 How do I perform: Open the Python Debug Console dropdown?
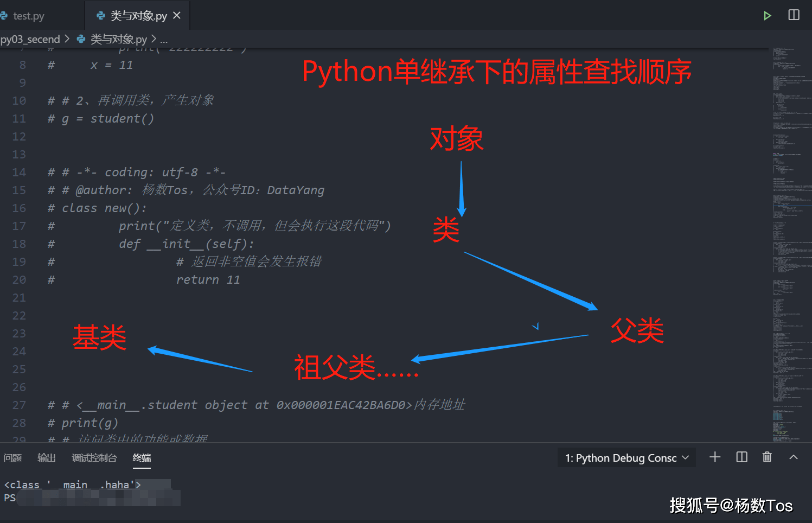click(626, 458)
